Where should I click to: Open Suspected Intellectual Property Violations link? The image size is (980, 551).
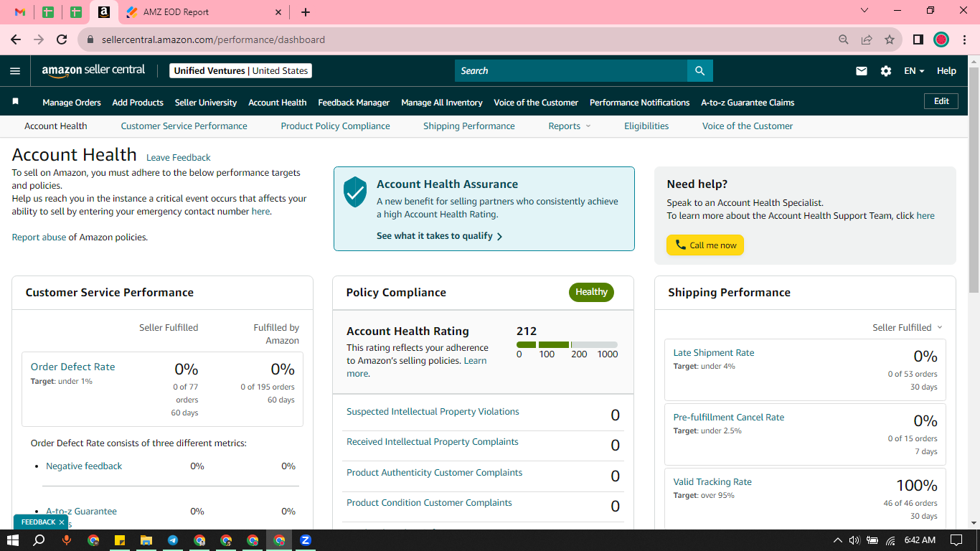[433, 412]
